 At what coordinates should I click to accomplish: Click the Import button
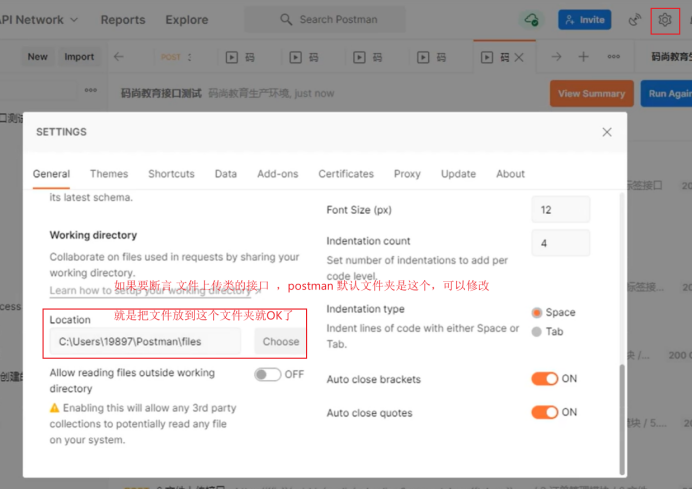[x=79, y=57]
